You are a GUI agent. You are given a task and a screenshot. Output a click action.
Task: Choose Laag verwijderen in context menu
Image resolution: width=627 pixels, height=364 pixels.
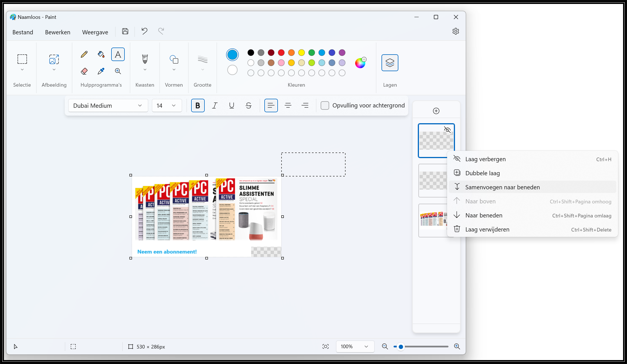tap(532, 230)
